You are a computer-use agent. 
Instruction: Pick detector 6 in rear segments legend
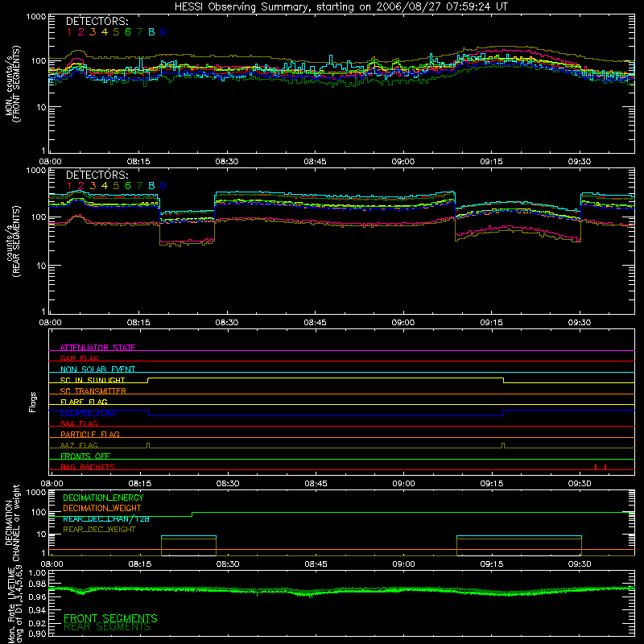(128, 186)
